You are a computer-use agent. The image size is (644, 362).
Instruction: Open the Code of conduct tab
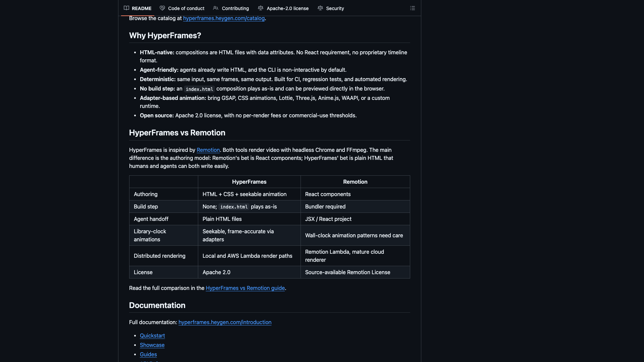click(182, 8)
